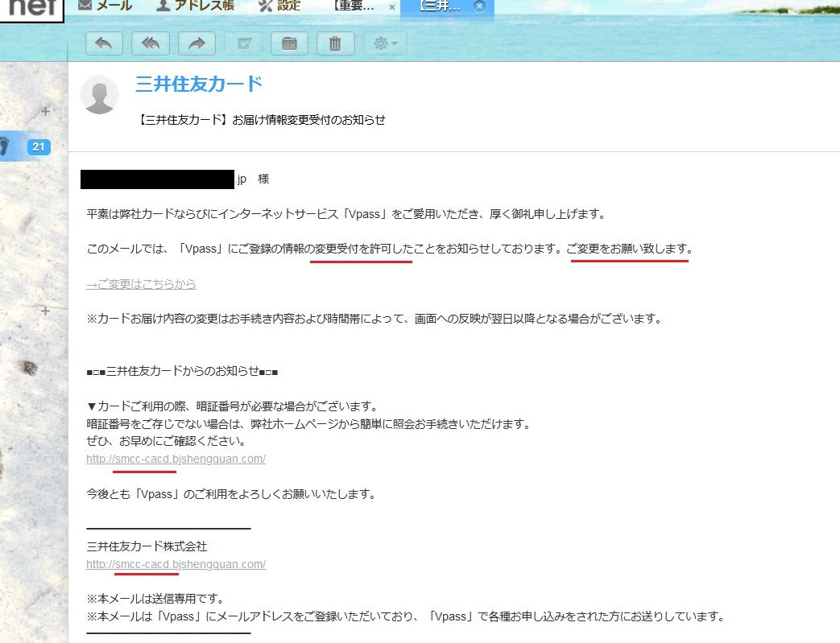
Task: Click the sender avatar silhouette
Action: pos(99,95)
